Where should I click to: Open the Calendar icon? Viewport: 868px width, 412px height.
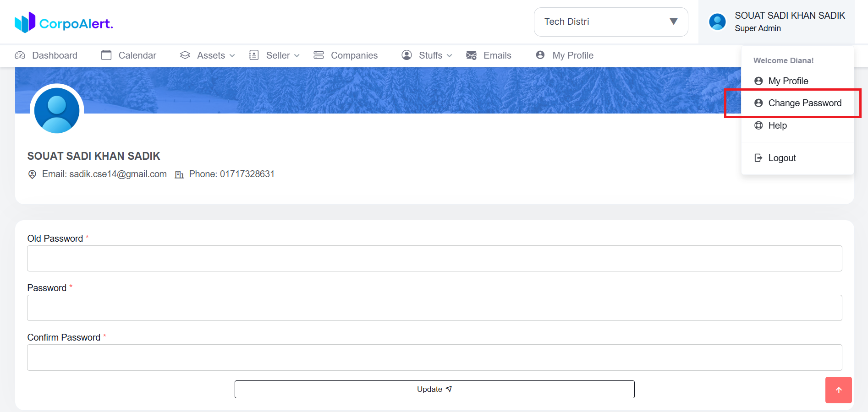pyautogui.click(x=106, y=55)
